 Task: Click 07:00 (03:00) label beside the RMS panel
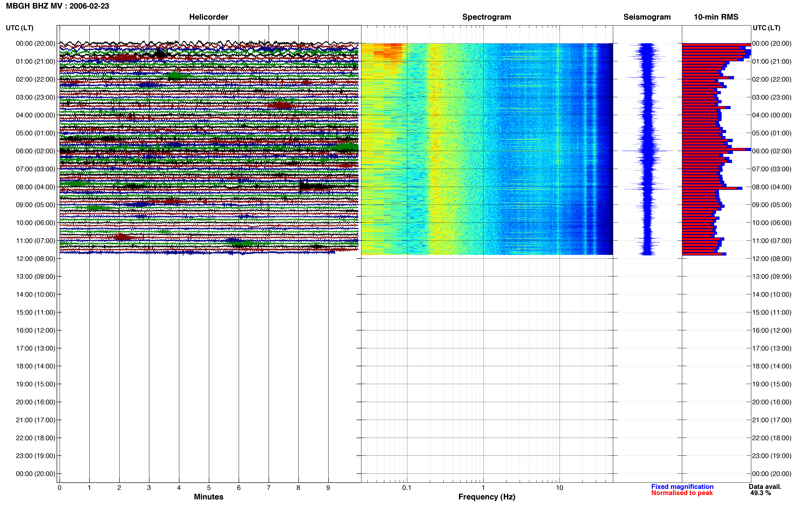[x=772, y=169]
